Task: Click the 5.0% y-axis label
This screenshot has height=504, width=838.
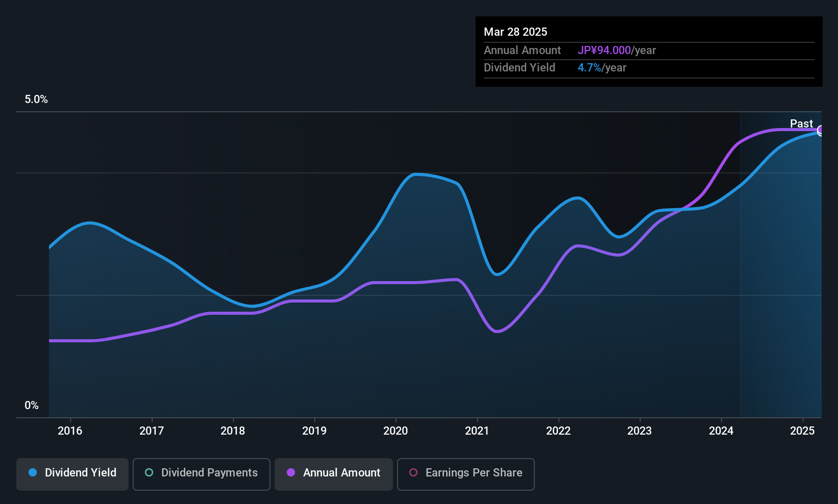Action: point(36,99)
